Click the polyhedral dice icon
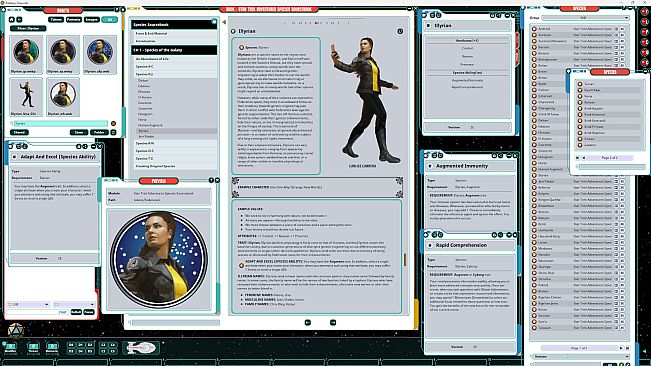Image resolution: width=651 pixels, height=366 pixels. (16, 331)
